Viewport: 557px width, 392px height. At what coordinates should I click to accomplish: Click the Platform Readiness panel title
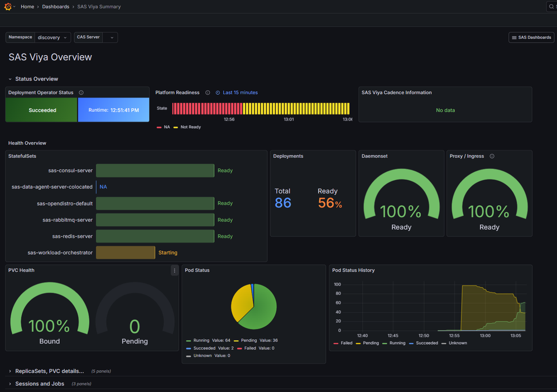177,93
